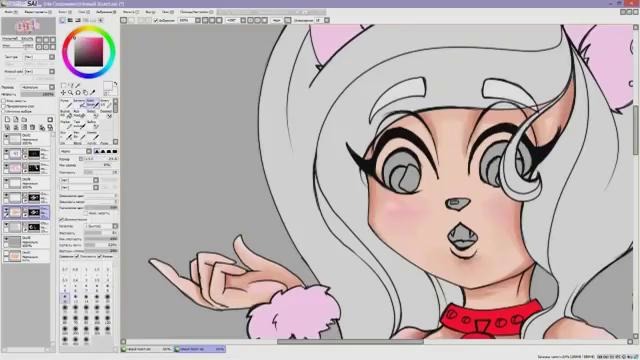
Task: Choose the Pencil brush tool
Action: pos(67,103)
